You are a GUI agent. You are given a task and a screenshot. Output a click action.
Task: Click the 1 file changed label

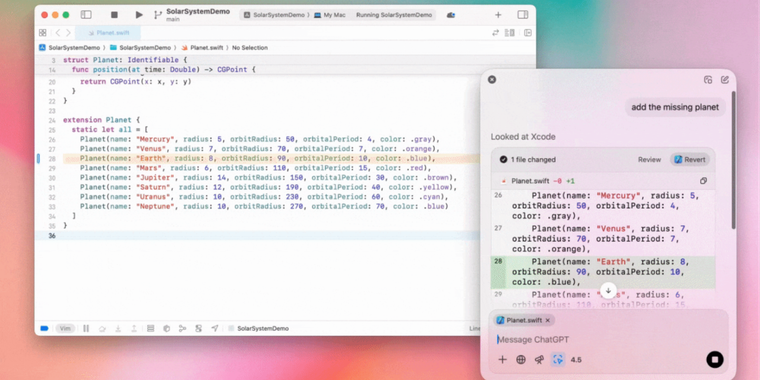pos(533,159)
